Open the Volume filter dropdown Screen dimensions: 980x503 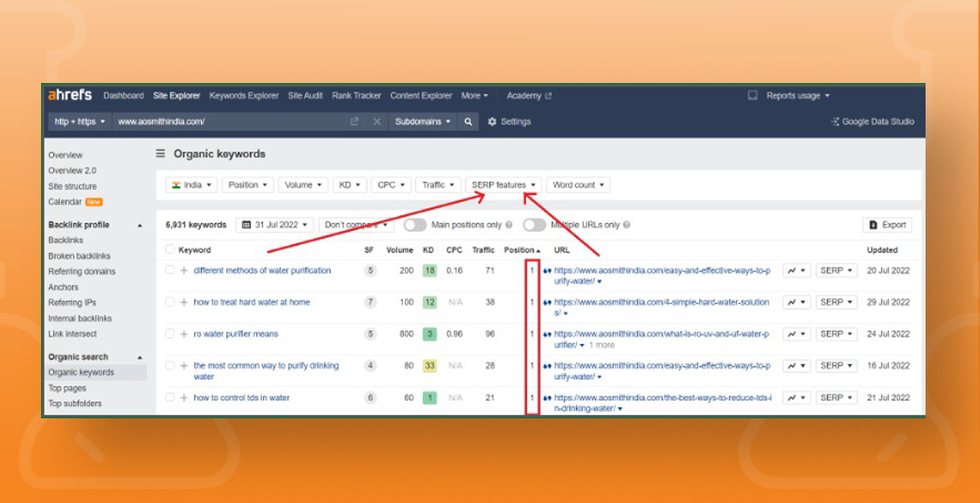click(x=303, y=185)
